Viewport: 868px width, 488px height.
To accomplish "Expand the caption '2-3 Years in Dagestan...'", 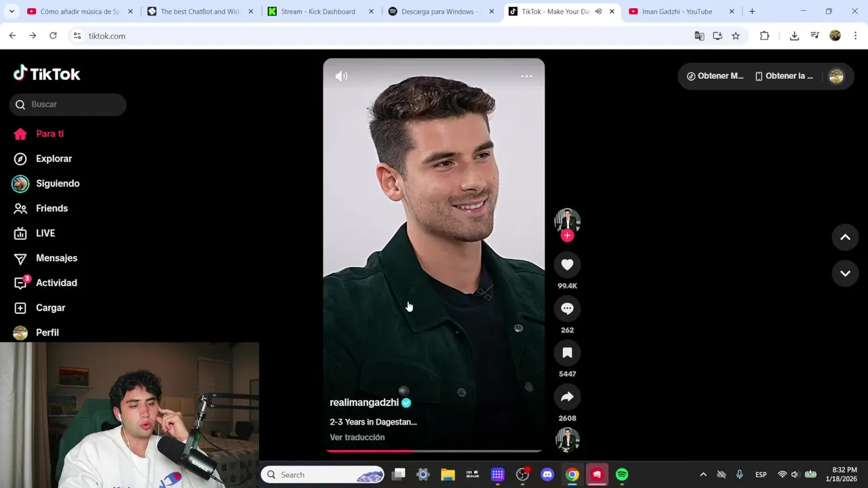I will (x=373, y=422).
